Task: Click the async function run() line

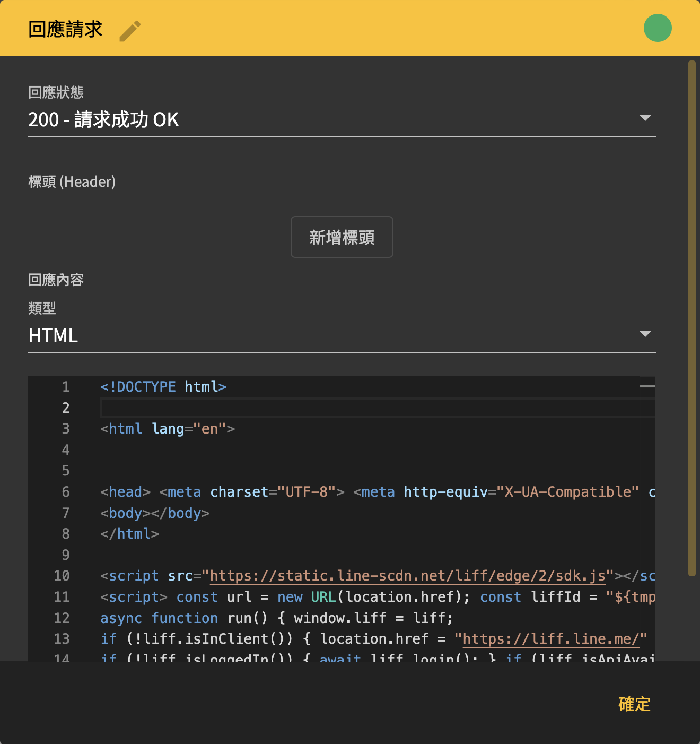Action: tap(277, 618)
